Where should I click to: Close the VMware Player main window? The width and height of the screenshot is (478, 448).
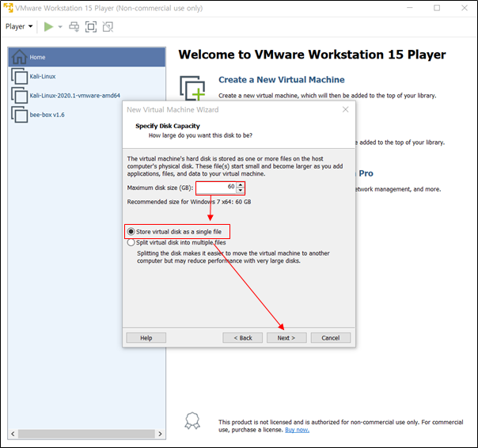point(465,8)
